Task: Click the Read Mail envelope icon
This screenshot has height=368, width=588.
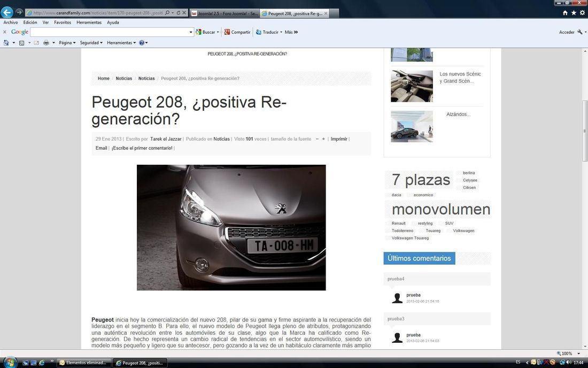Action: click(x=36, y=43)
